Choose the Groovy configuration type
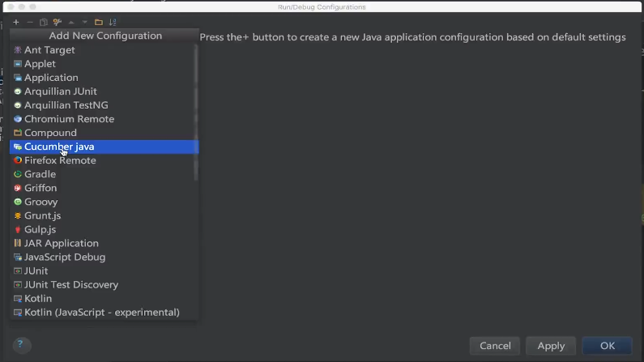The height and width of the screenshot is (362, 644). tap(104, 202)
